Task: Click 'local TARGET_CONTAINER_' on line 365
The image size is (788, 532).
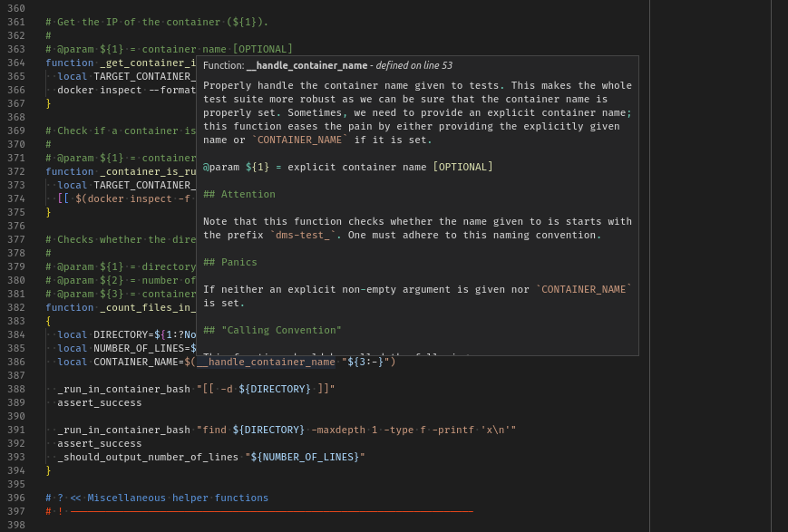Action: 126,76
